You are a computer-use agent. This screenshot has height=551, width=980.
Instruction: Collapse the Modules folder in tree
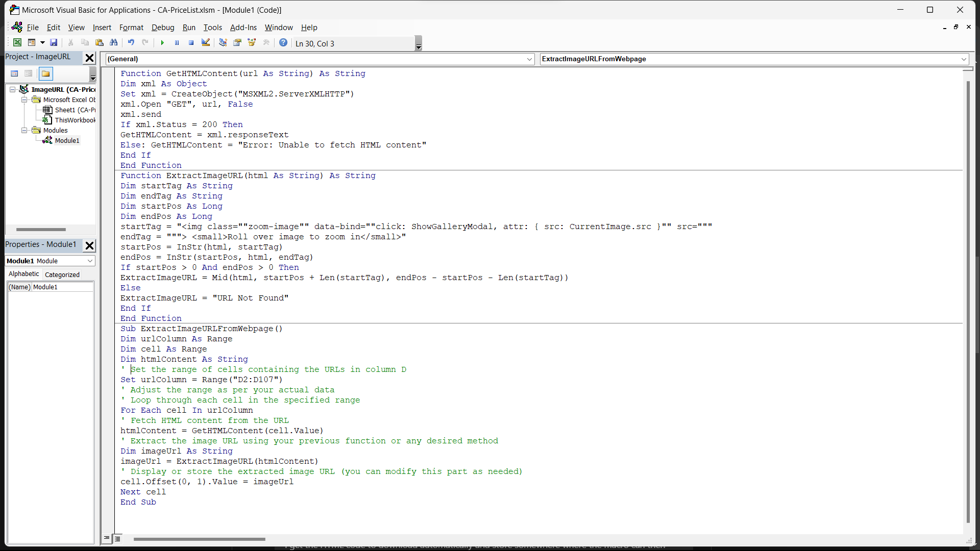click(x=24, y=131)
